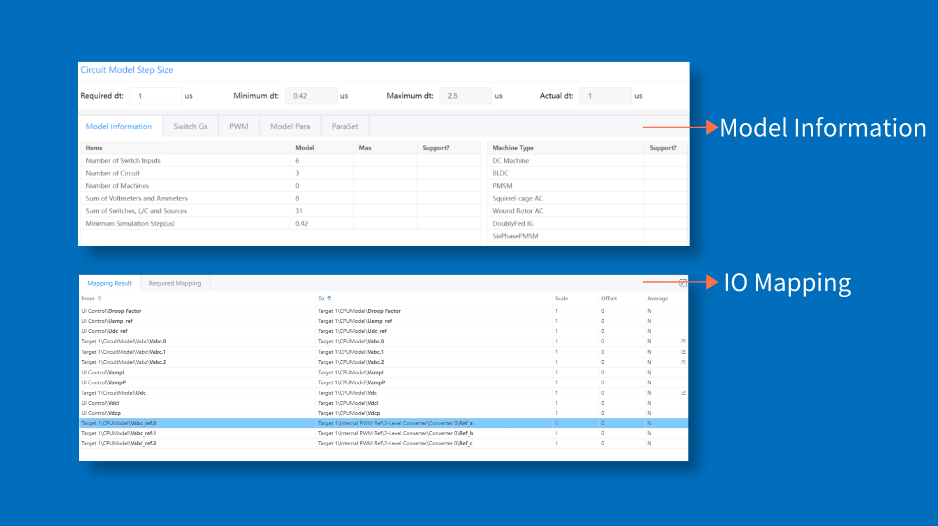
Task: Select the UI Control\Udc_ref mapping row
Action: pyautogui.click(x=383, y=331)
